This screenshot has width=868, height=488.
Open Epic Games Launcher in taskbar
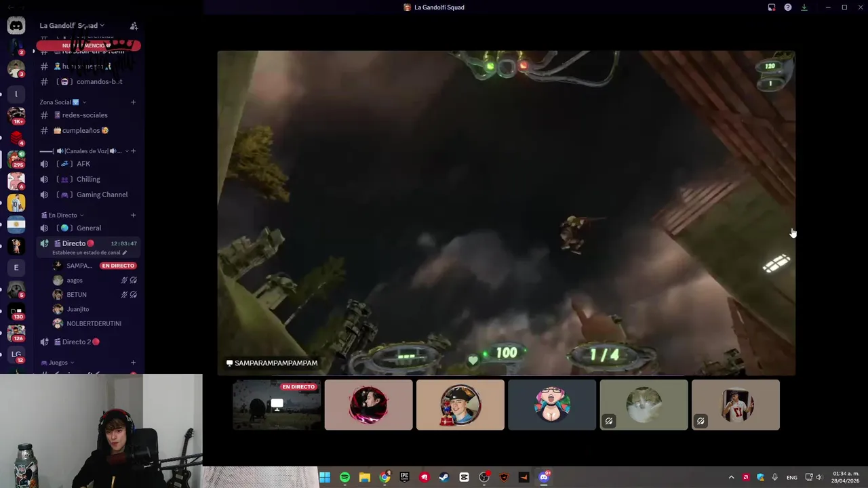pyautogui.click(x=404, y=477)
